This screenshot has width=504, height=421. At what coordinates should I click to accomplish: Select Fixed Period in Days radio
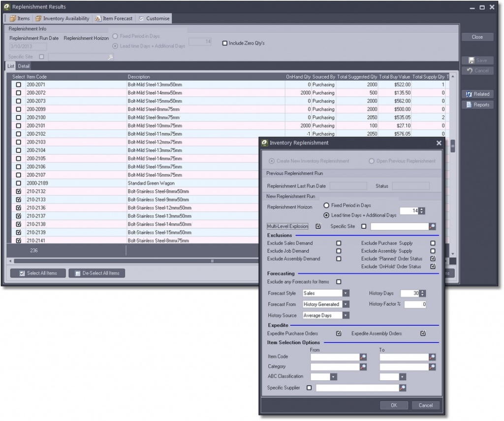pos(326,205)
